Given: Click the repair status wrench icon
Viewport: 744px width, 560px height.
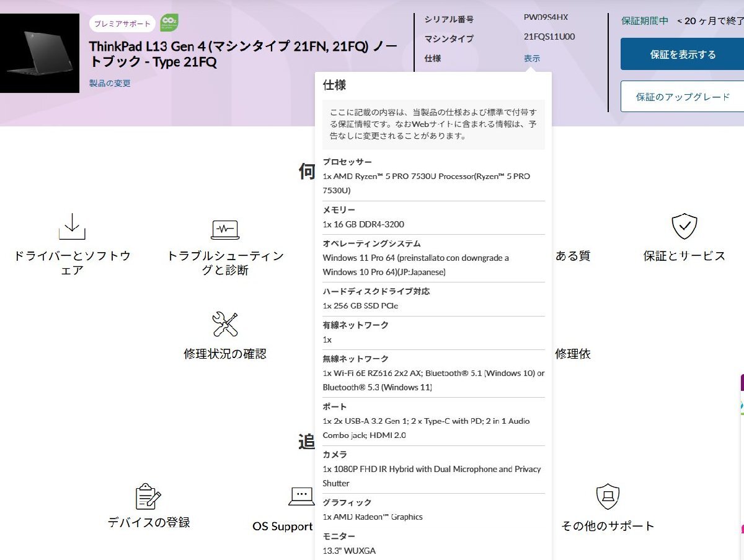Looking at the screenshot, I should click(225, 325).
